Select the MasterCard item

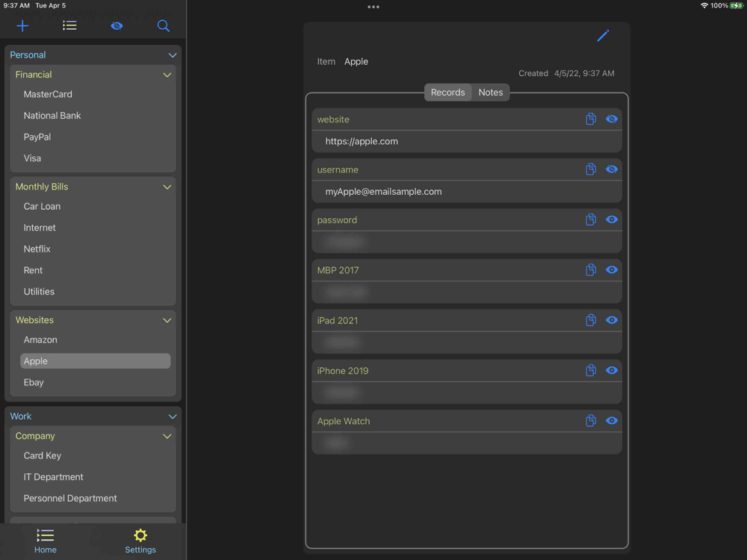(48, 94)
